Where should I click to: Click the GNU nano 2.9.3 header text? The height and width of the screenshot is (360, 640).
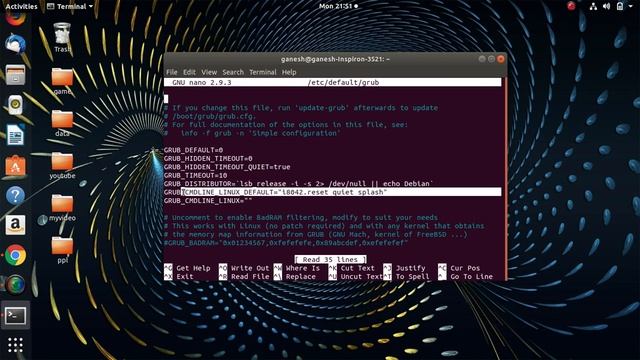point(201,82)
